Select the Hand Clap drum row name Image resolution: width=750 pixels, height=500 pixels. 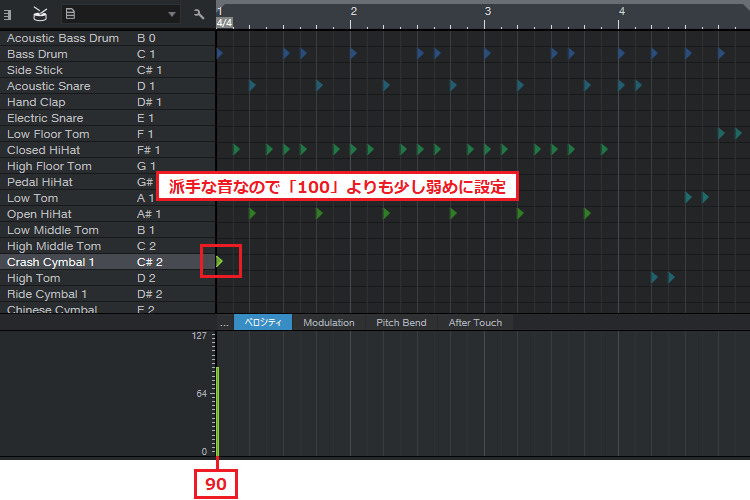pyautogui.click(x=36, y=102)
